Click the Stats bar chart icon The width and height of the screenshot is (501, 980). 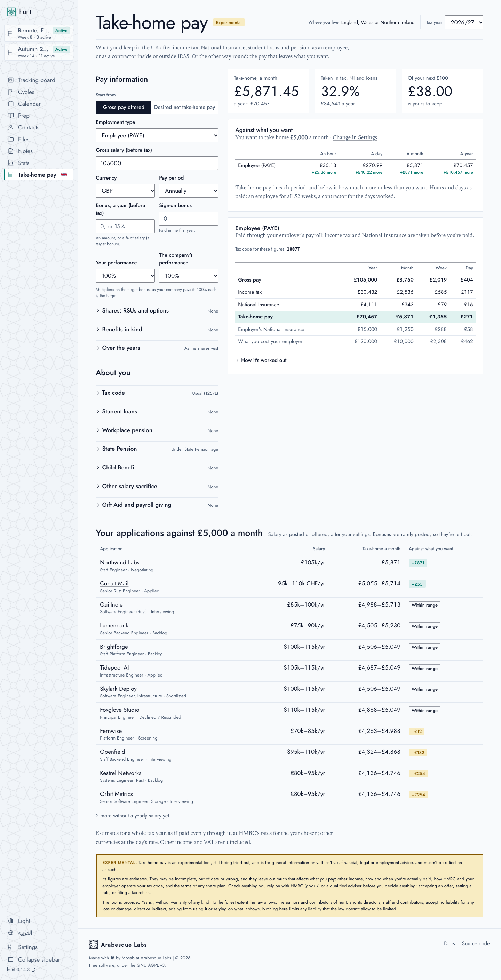[x=11, y=163]
